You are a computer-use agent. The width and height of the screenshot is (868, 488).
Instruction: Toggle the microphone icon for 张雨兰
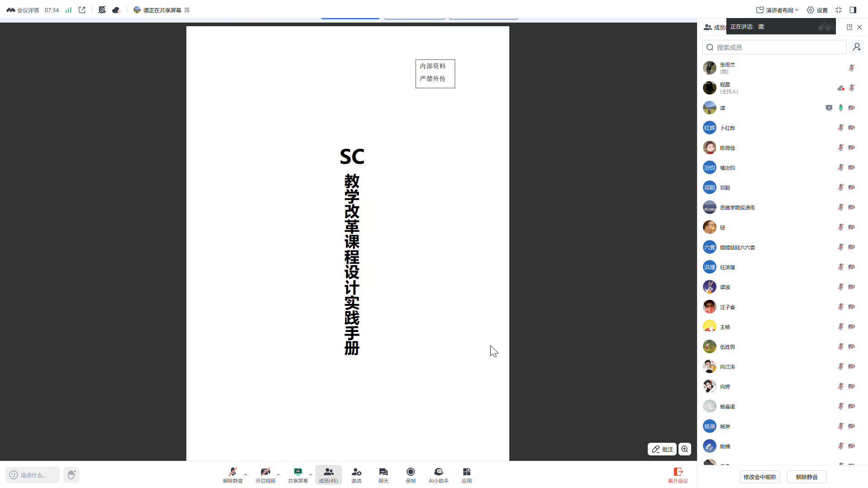(x=851, y=68)
